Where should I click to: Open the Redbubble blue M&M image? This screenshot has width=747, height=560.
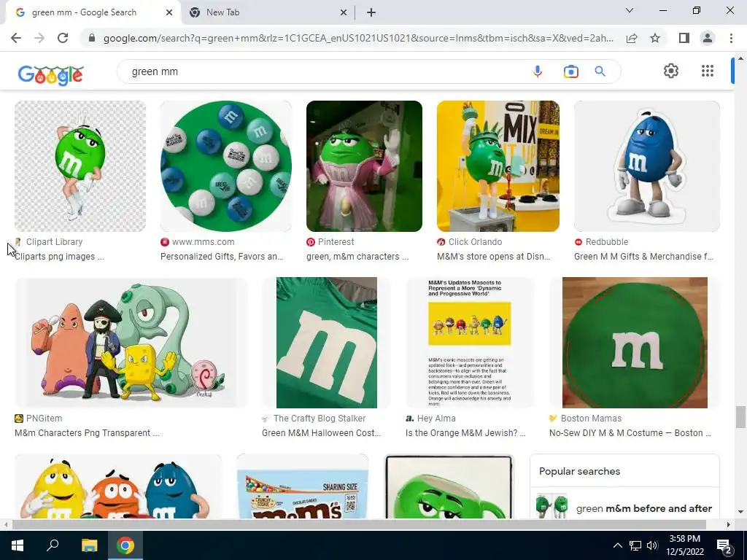[647, 166]
